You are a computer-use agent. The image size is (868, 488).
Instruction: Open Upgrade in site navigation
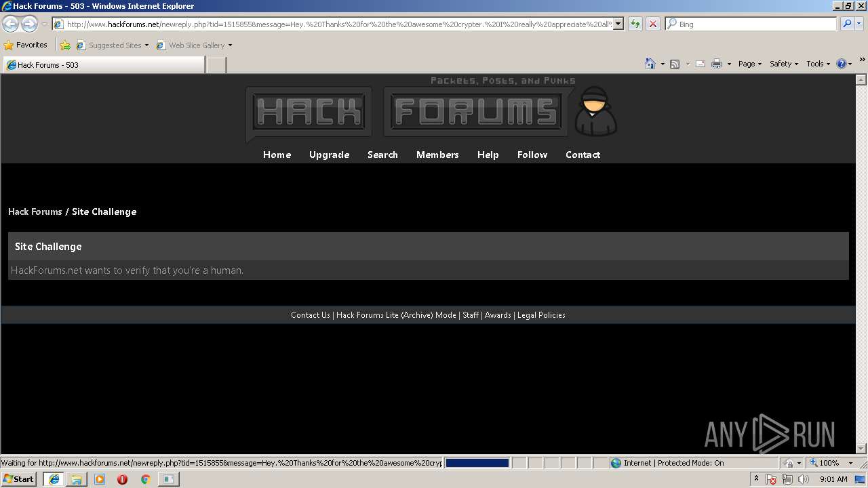(329, 155)
